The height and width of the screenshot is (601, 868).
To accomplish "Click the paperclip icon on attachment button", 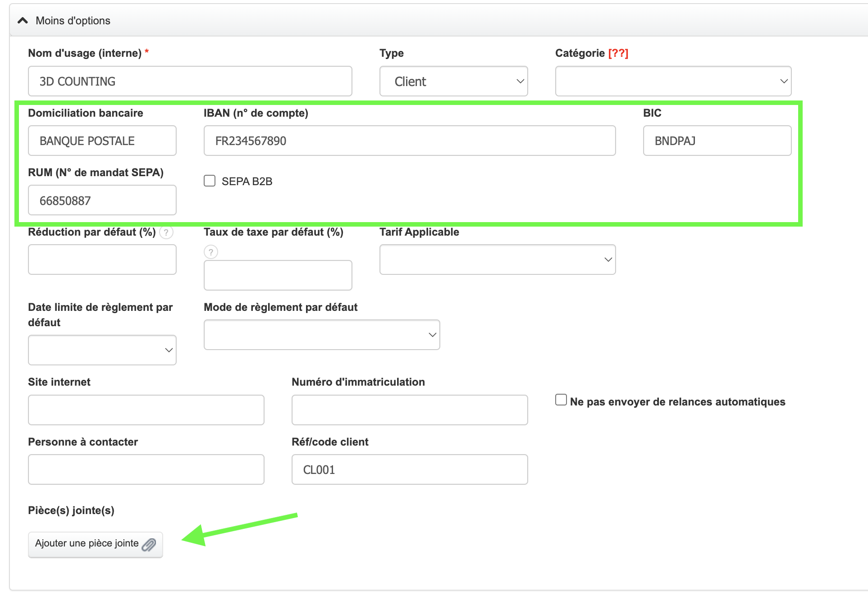I will tap(149, 545).
